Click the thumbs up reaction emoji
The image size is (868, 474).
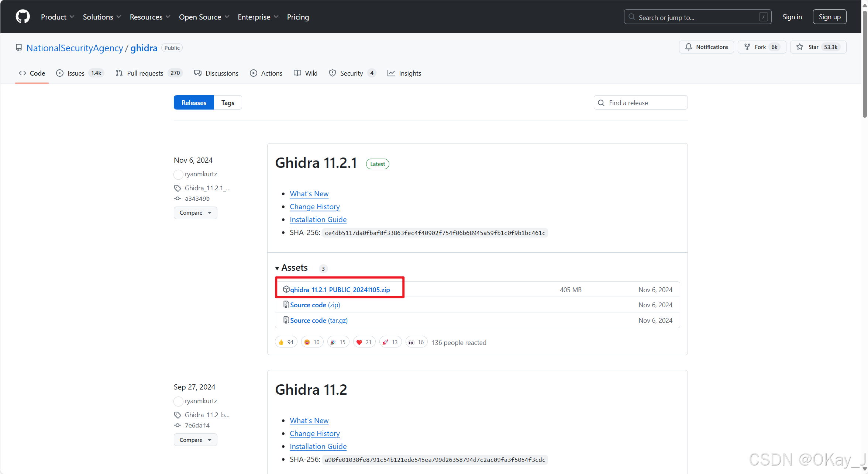[x=281, y=342]
